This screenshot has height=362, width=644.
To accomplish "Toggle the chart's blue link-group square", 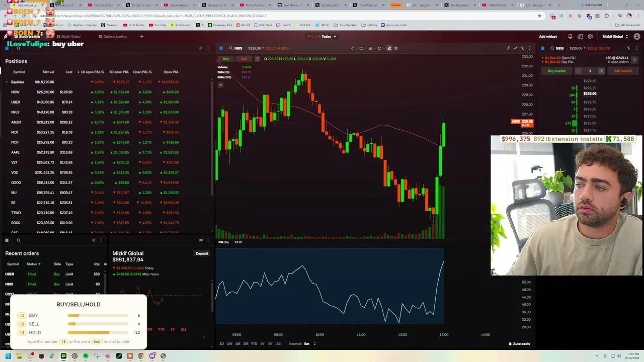I will [x=221, y=48].
